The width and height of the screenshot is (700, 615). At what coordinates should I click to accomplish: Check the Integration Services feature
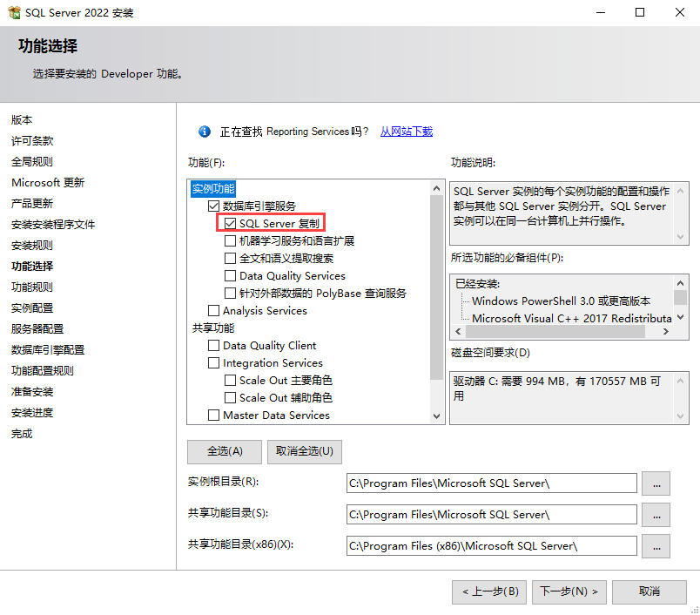coord(214,363)
